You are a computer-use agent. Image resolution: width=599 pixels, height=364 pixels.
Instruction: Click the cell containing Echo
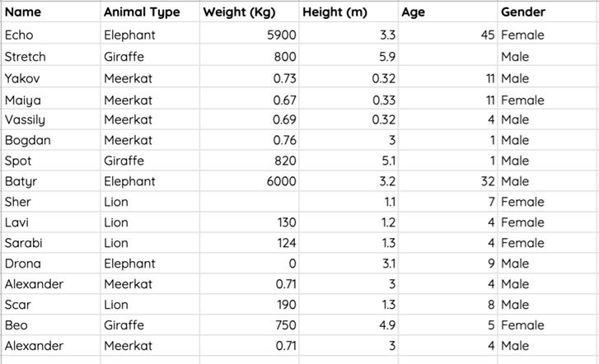pos(49,35)
